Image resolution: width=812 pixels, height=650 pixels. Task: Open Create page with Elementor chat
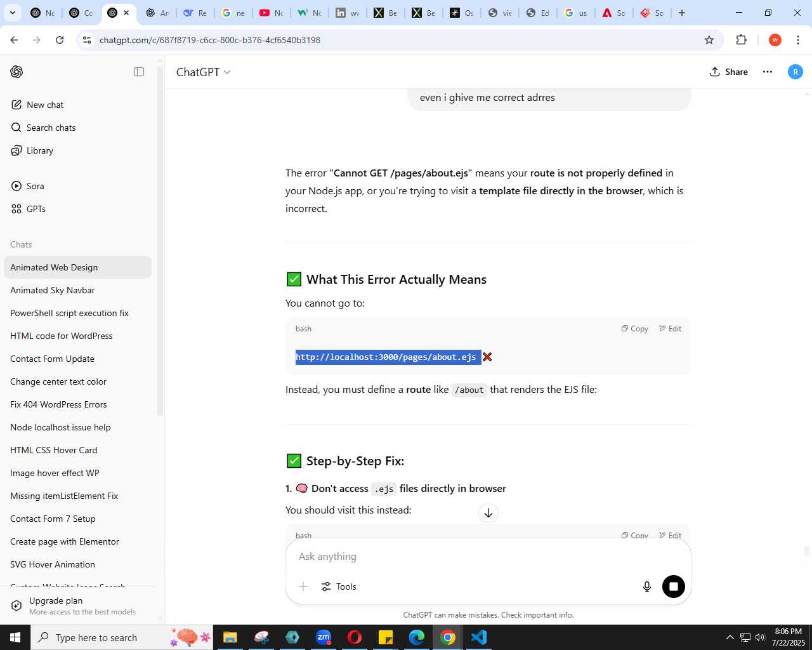pyautogui.click(x=77, y=541)
